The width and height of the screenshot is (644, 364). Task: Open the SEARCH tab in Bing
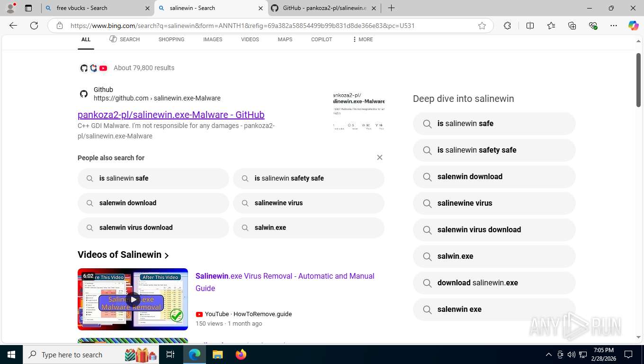tap(125, 39)
